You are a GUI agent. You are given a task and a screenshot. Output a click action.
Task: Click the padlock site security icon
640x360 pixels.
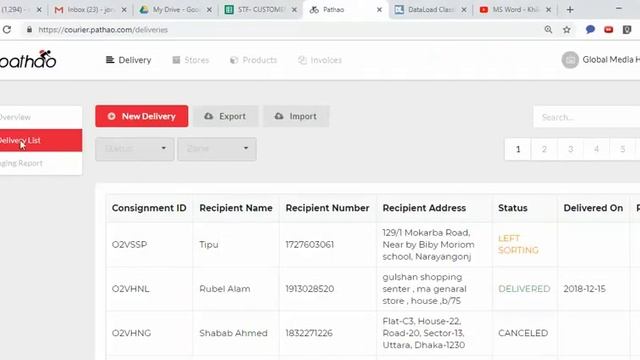pos(29,29)
